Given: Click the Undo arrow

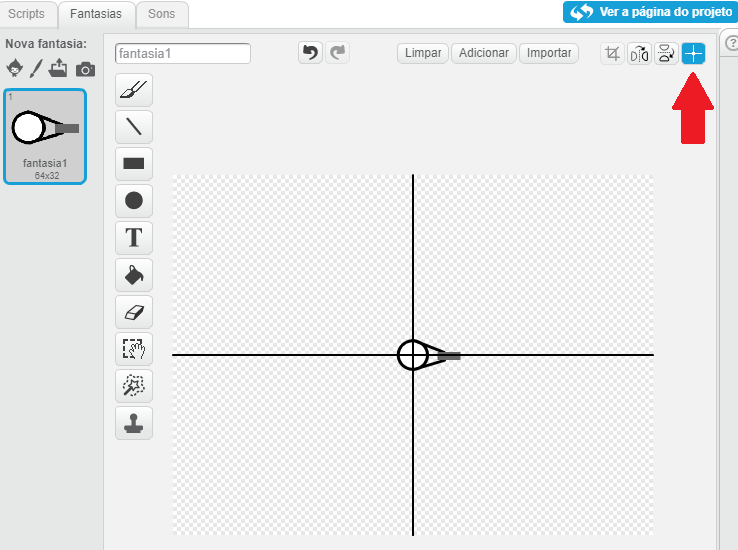Looking at the screenshot, I should click(310, 53).
